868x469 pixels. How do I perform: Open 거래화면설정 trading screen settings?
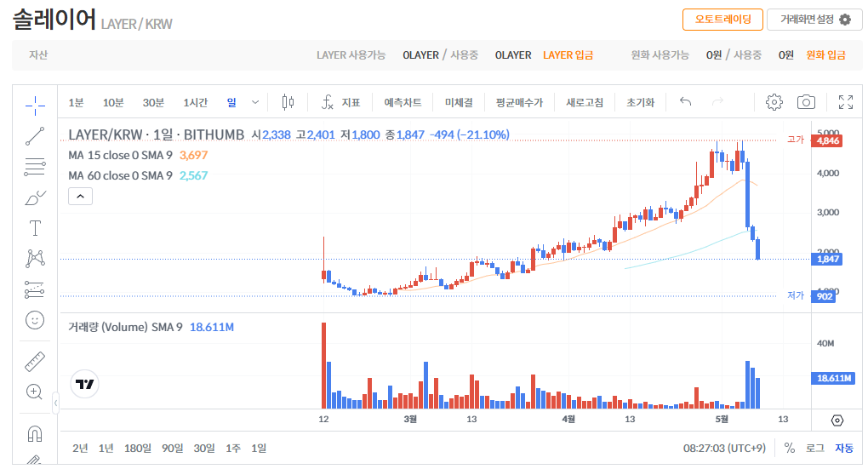pos(815,20)
